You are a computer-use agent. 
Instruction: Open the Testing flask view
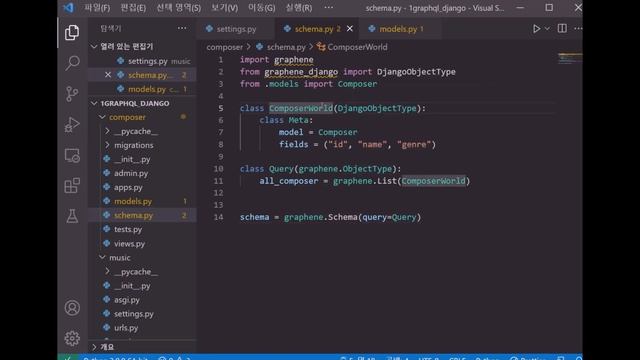(72, 216)
